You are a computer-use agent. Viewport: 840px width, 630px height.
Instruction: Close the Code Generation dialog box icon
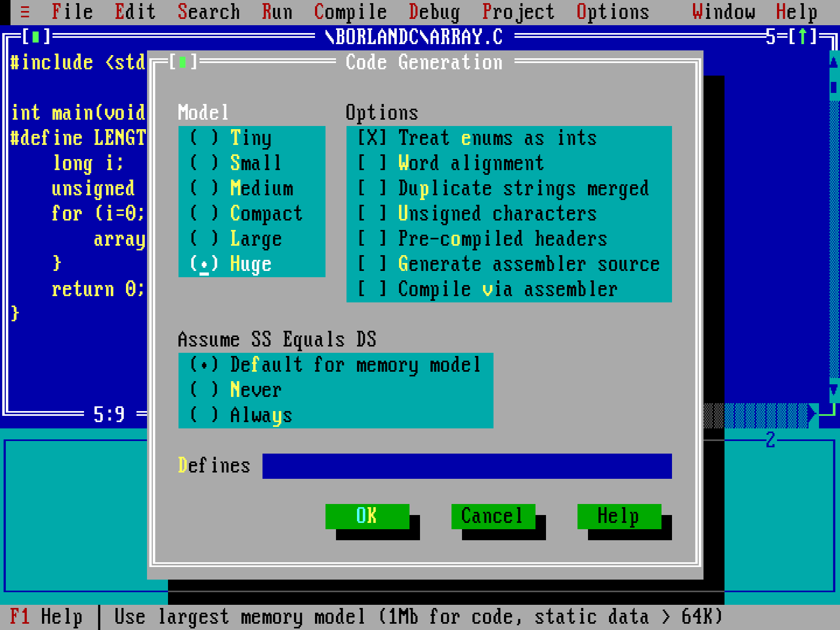[x=183, y=62]
